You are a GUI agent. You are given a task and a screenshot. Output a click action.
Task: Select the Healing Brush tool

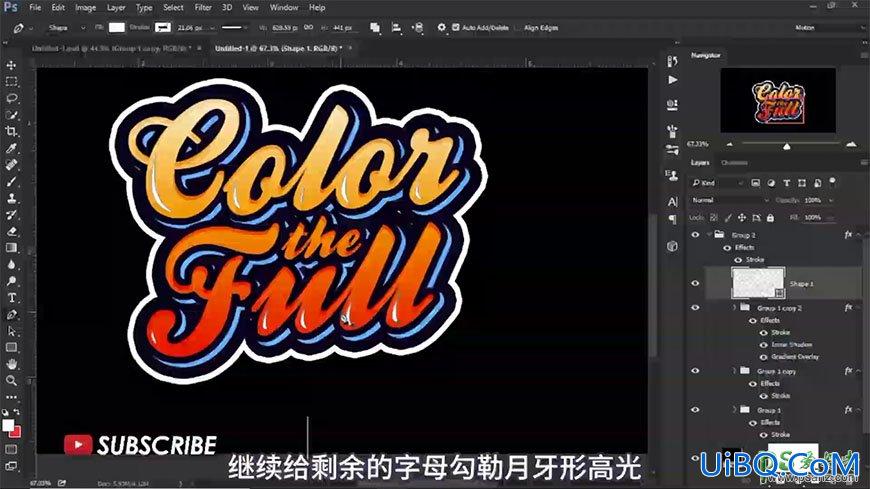pos(11,165)
